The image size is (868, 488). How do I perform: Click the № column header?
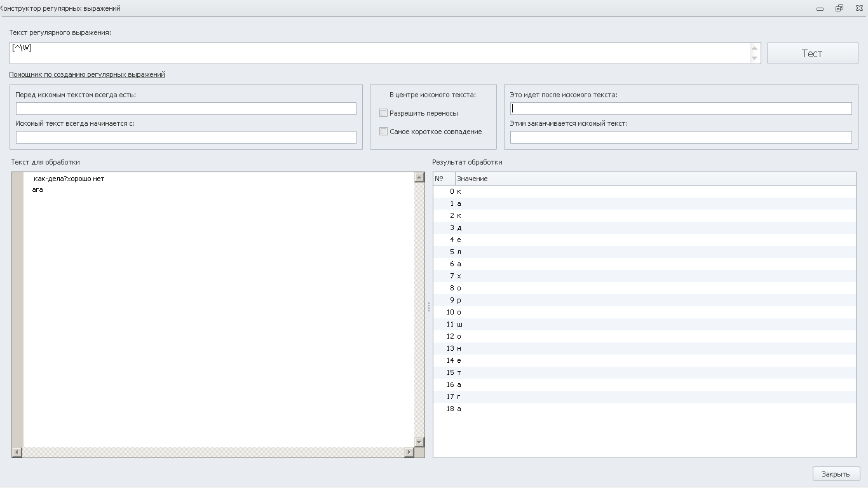pos(444,179)
